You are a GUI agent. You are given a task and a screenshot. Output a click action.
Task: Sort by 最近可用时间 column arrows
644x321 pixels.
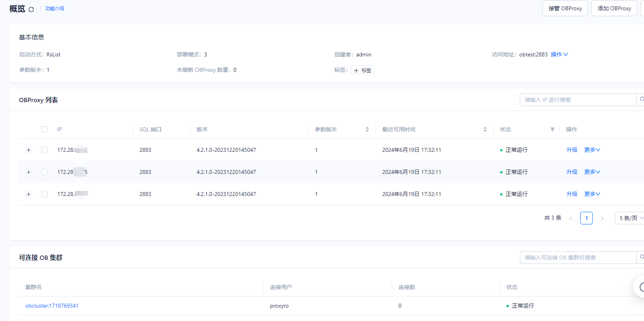(x=485, y=129)
